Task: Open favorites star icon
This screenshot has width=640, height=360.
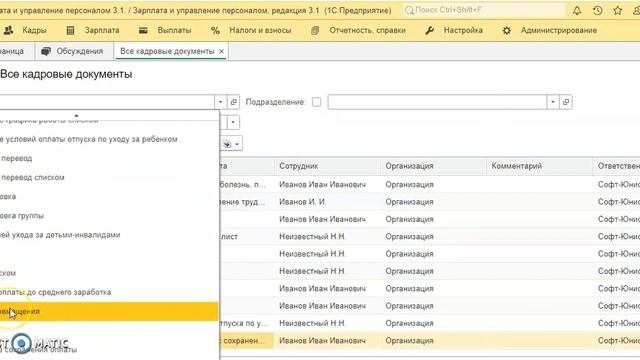Action: coord(618,11)
